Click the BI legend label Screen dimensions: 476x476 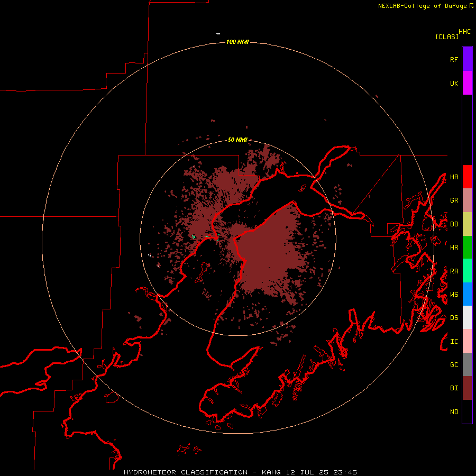tap(454, 388)
